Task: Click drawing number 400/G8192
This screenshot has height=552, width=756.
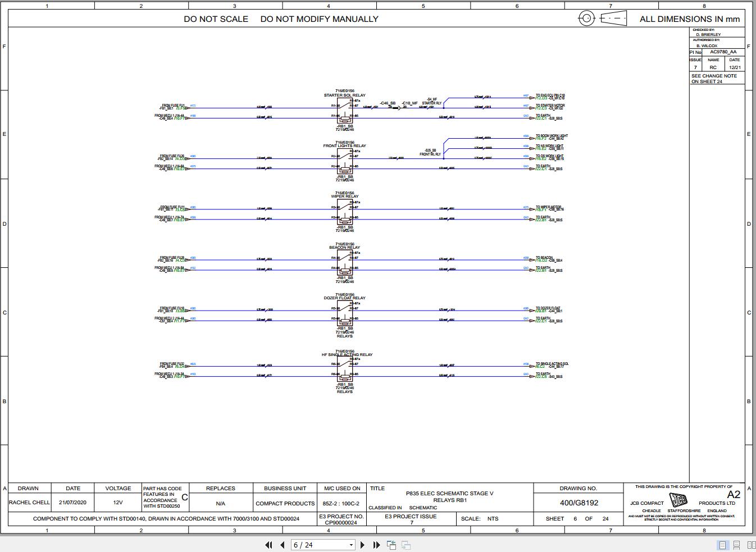Action: 579,503
